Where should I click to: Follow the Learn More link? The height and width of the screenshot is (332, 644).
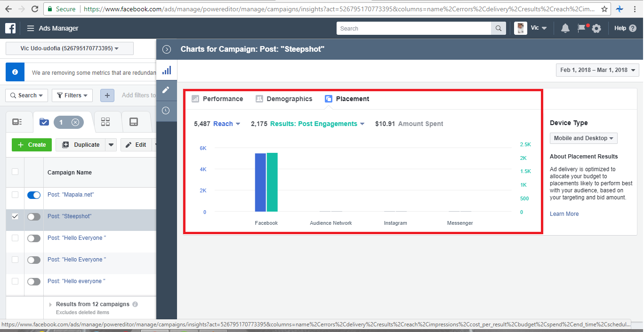point(564,214)
